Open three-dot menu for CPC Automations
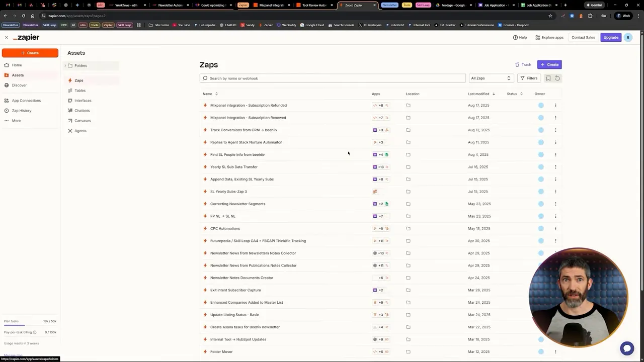 (555, 229)
